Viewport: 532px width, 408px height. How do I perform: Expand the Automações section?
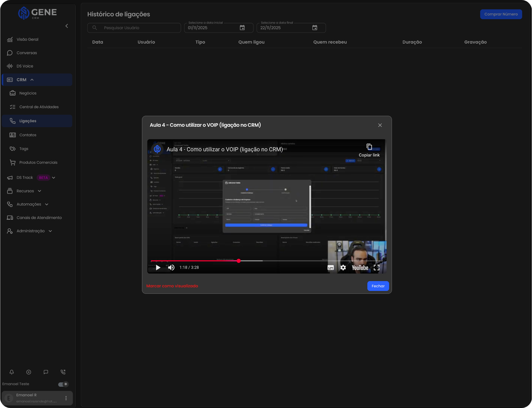point(47,205)
